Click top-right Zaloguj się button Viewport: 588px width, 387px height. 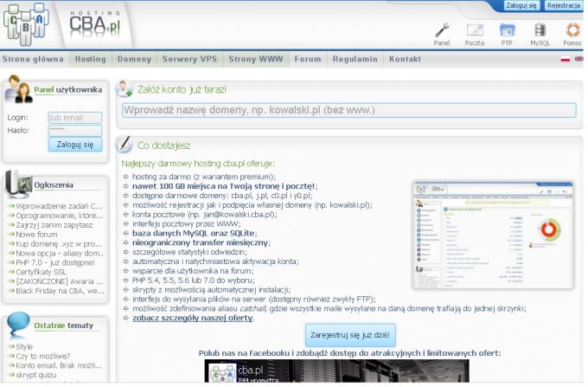[x=521, y=5]
